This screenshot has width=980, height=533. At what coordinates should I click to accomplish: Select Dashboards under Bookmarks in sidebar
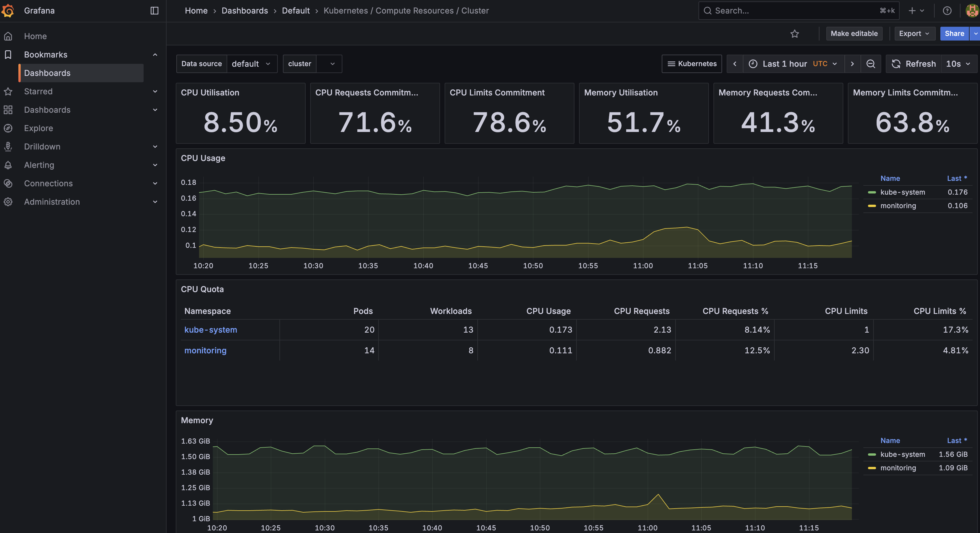coord(47,73)
